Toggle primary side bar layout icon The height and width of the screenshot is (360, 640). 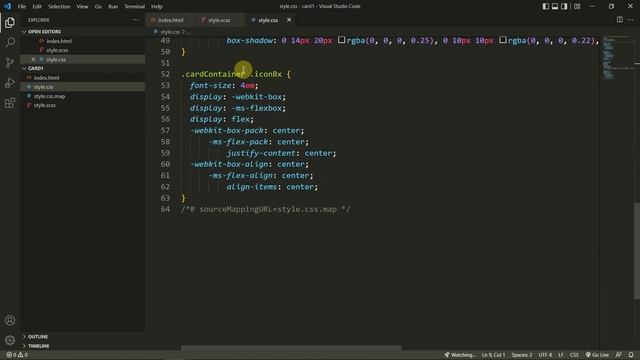click(x=546, y=6)
